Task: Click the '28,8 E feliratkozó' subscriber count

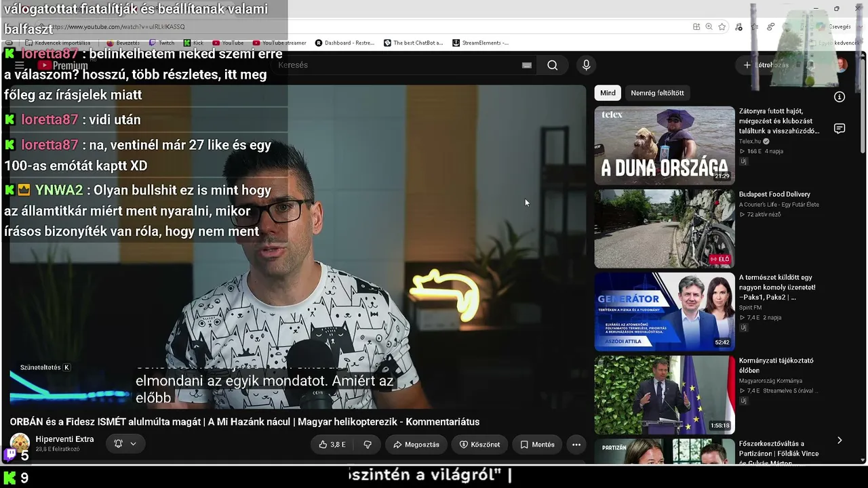Action: pyautogui.click(x=58, y=449)
